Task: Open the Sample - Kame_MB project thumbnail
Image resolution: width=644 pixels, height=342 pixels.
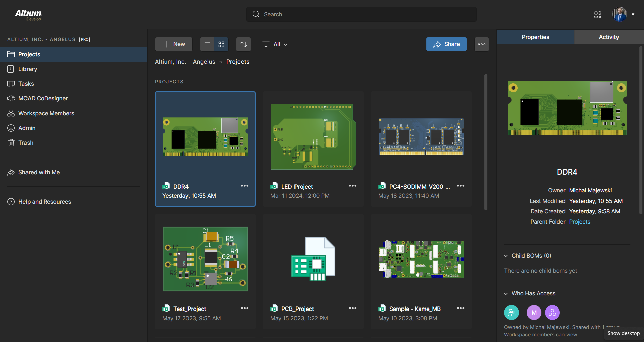Action: coord(421,259)
